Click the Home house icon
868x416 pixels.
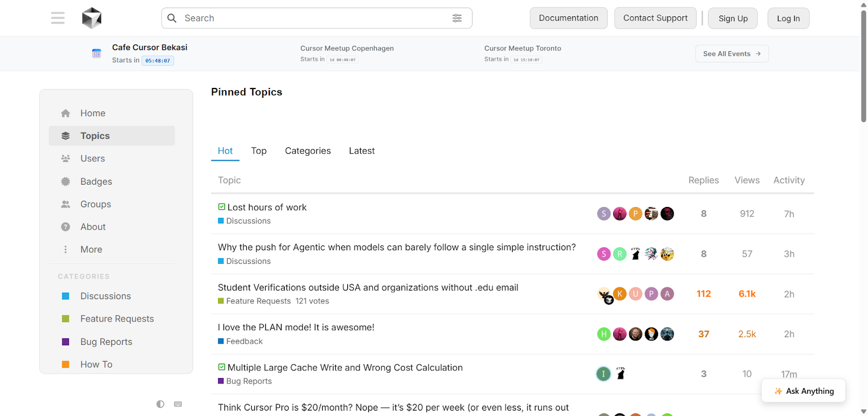(66, 113)
